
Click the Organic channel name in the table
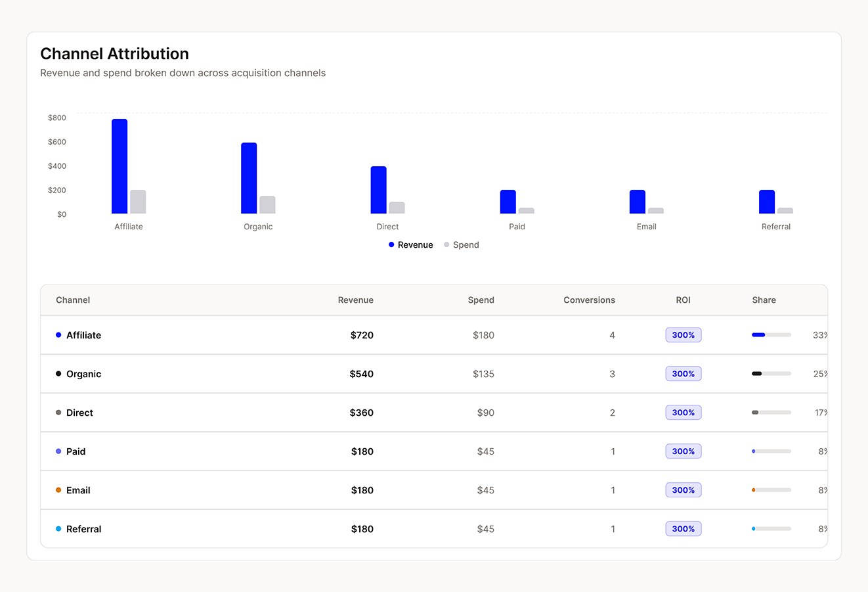pos(83,374)
